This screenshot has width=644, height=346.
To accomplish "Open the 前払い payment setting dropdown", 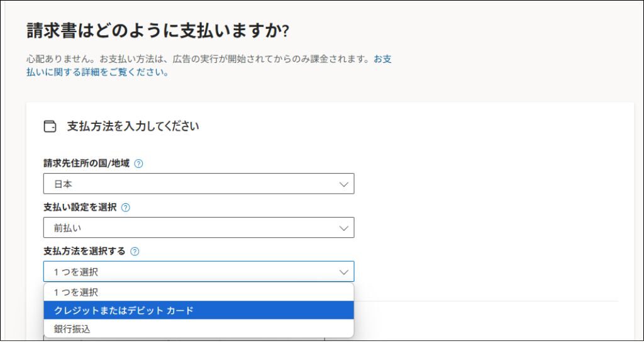I will pyautogui.click(x=199, y=228).
